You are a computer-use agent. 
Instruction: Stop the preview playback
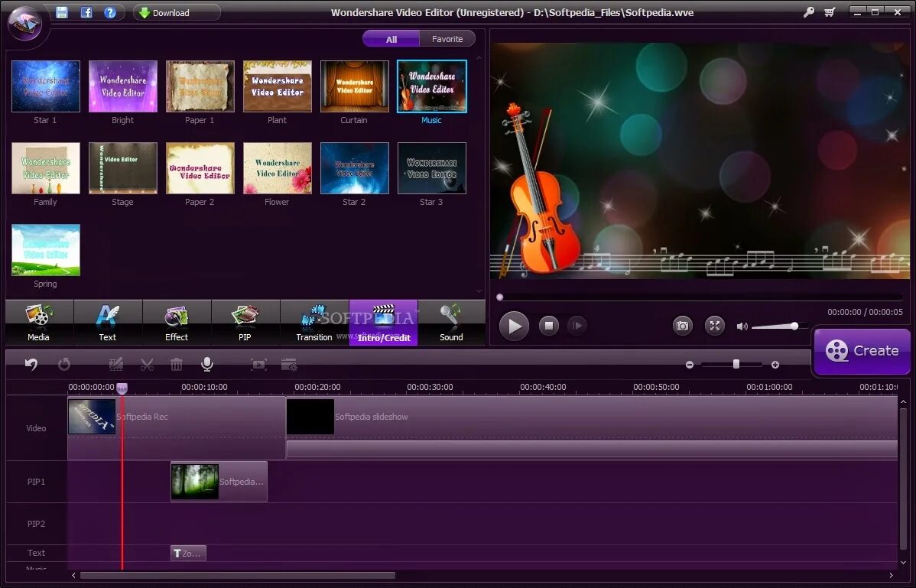548,326
